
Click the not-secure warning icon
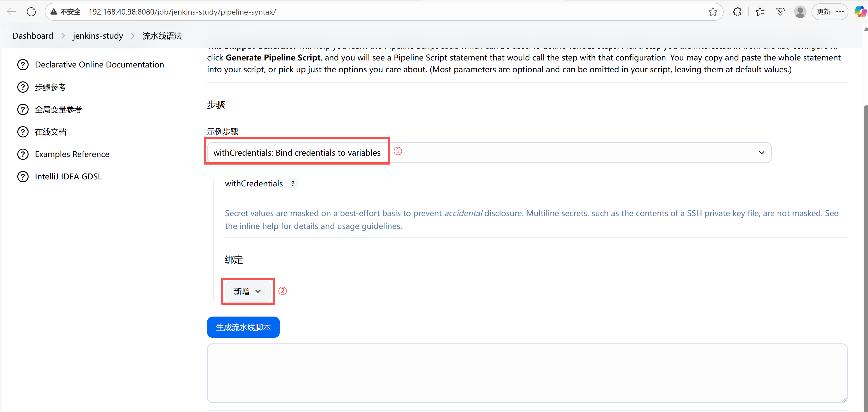[54, 12]
